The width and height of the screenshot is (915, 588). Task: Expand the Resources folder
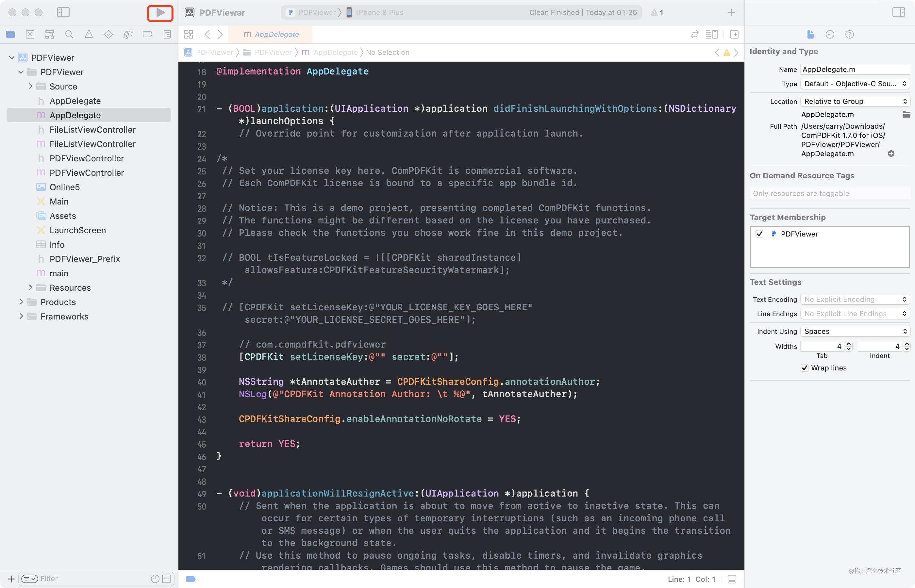click(30, 287)
